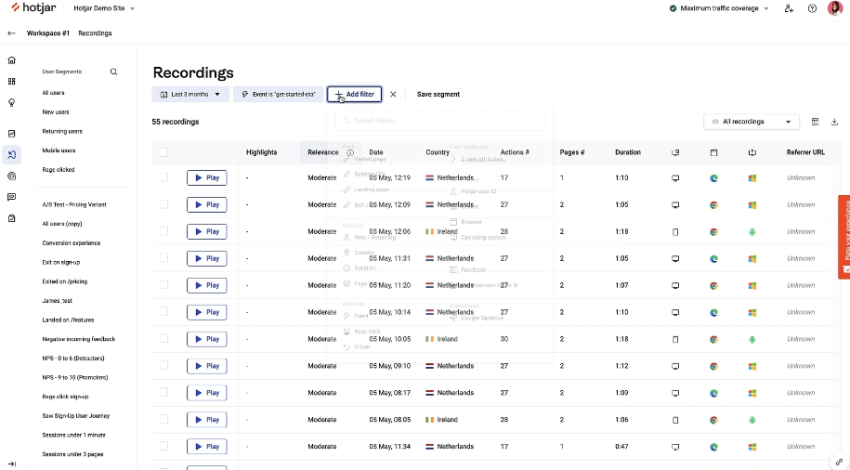Click the device column header icon
Image resolution: width=850 pixels, height=470 pixels.
(x=675, y=152)
